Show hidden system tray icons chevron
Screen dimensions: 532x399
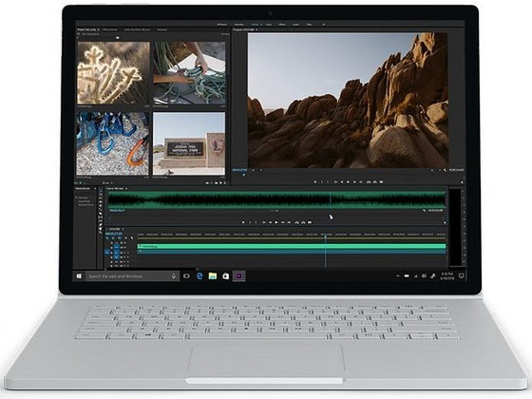pos(398,276)
